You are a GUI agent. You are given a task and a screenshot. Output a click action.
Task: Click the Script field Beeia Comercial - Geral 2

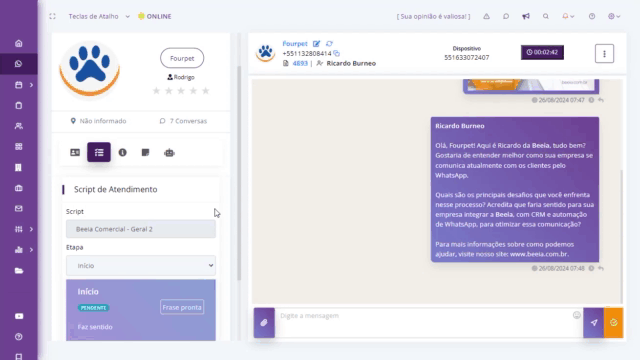point(141,229)
